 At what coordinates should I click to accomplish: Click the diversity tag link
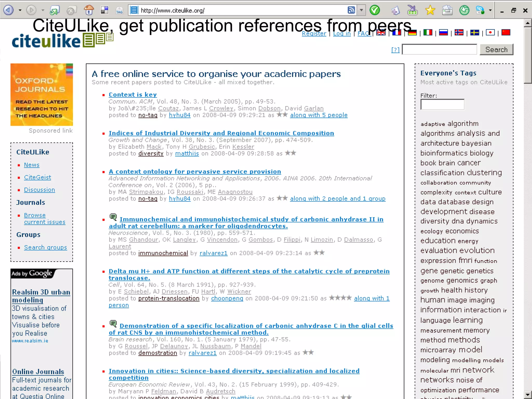tap(151, 154)
